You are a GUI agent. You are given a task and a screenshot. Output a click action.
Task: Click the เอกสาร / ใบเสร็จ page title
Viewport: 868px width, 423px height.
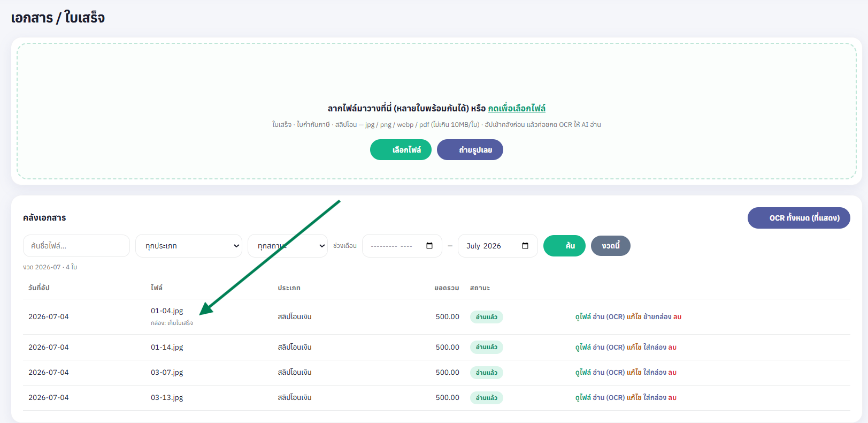click(x=58, y=18)
